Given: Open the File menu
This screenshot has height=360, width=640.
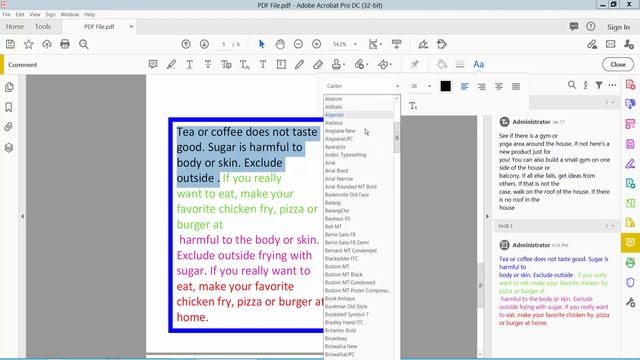Looking at the screenshot, I should [6, 14].
